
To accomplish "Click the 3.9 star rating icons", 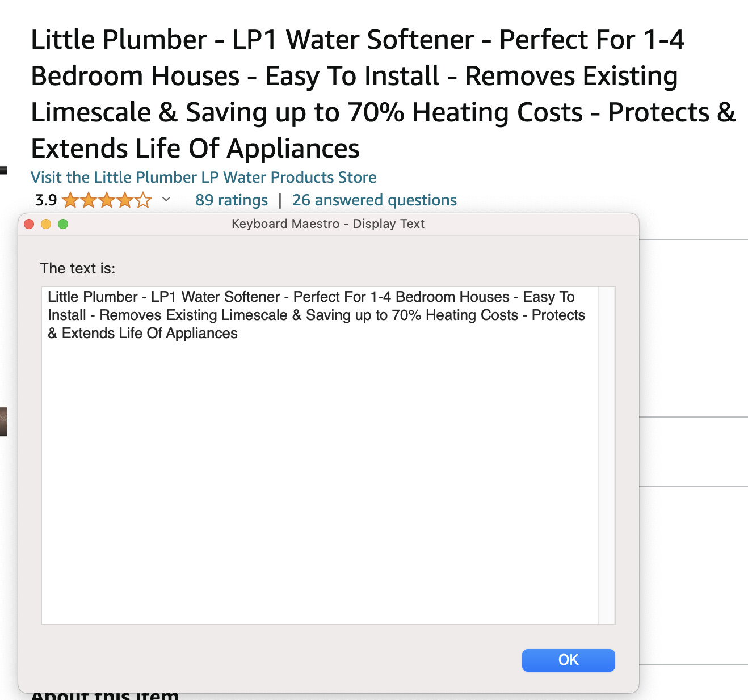I will point(107,200).
